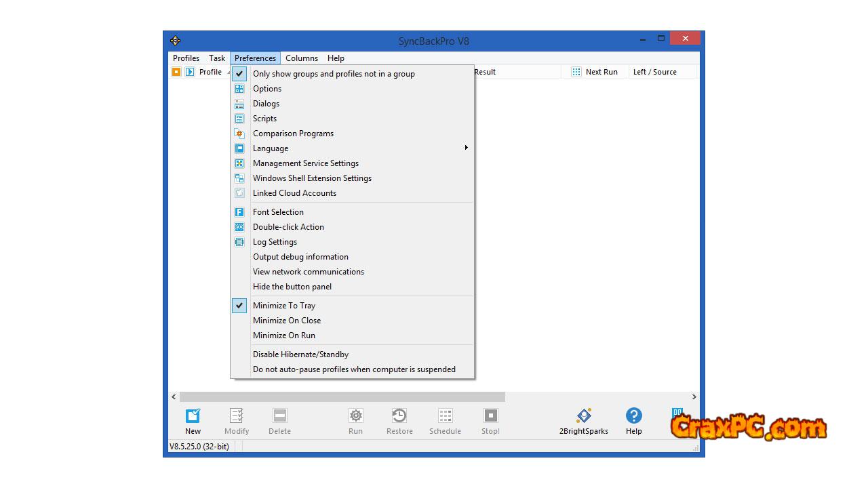Open Log Settings

[x=353, y=242]
